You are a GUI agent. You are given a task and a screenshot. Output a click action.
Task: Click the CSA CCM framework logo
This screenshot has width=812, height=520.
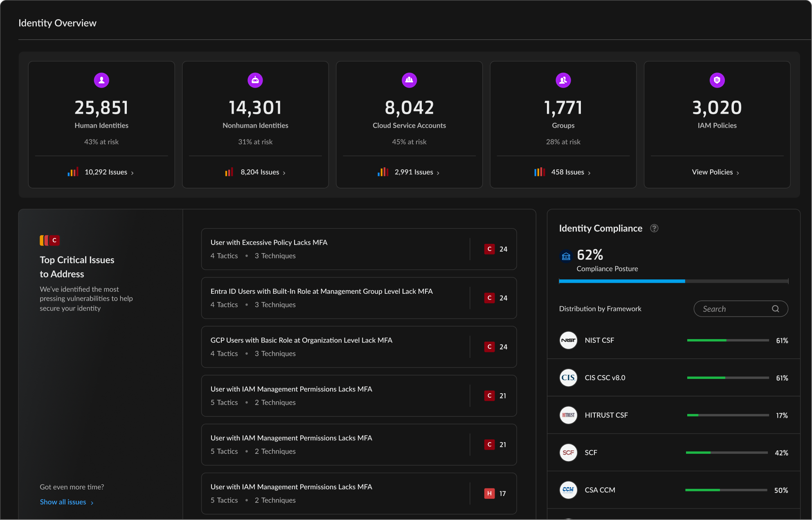tap(568, 490)
